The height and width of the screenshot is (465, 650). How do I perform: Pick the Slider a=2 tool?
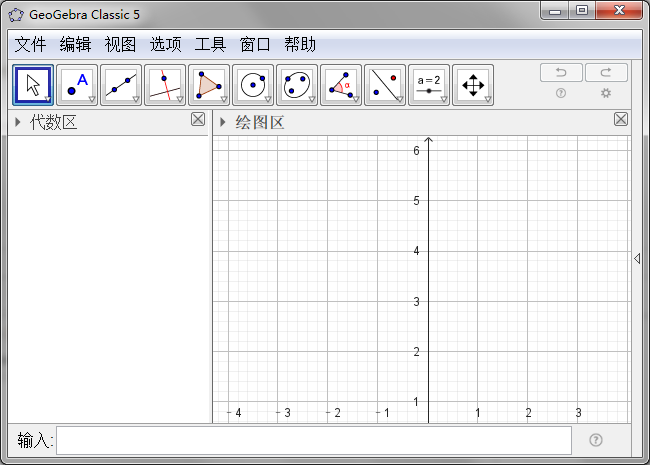click(x=429, y=85)
